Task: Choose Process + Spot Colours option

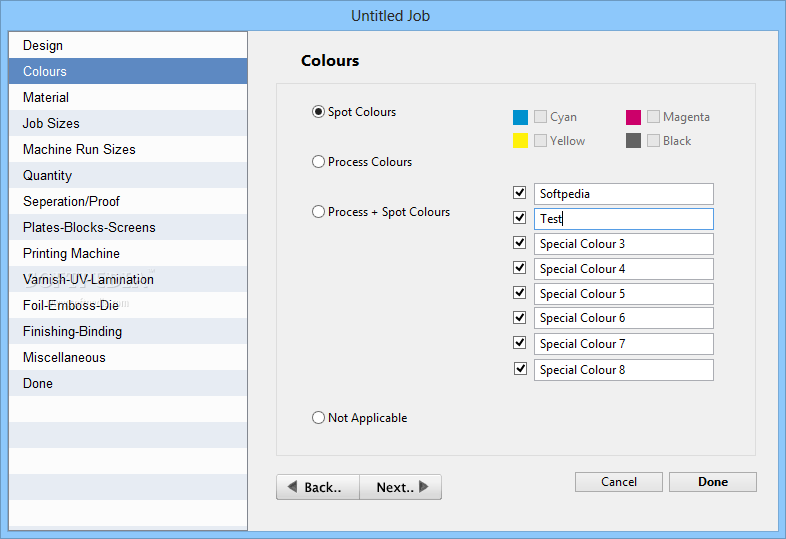Action: click(318, 212)
